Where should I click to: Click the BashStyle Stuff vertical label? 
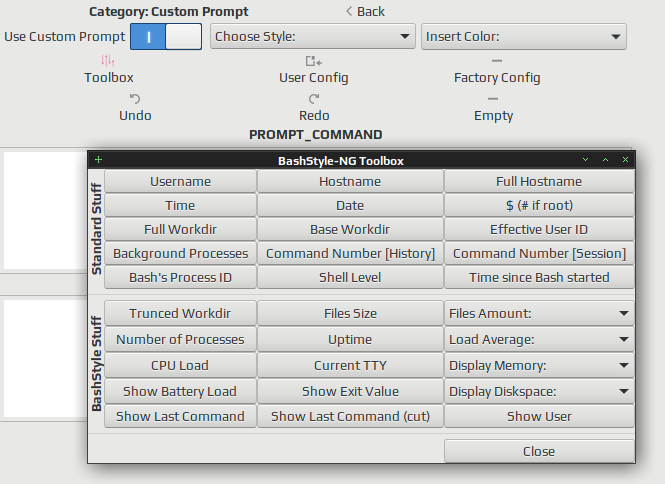pyautogui.click(x=97, y=364)
